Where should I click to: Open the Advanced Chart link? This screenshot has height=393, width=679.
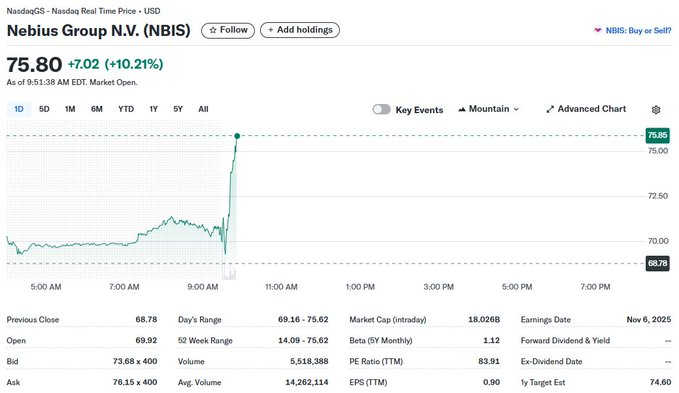pyautogui.click(x=586, y=109)
